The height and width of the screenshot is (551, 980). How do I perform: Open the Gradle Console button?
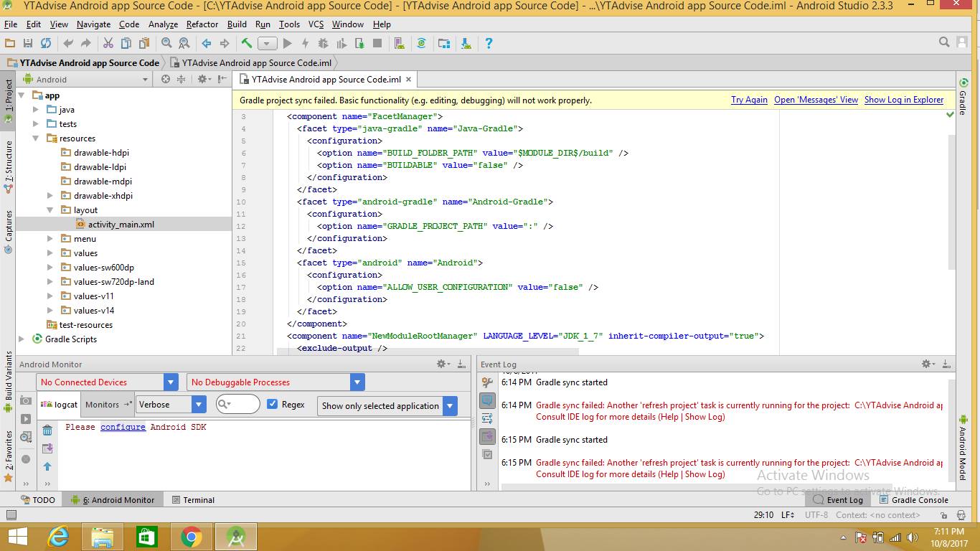[913, 500]
